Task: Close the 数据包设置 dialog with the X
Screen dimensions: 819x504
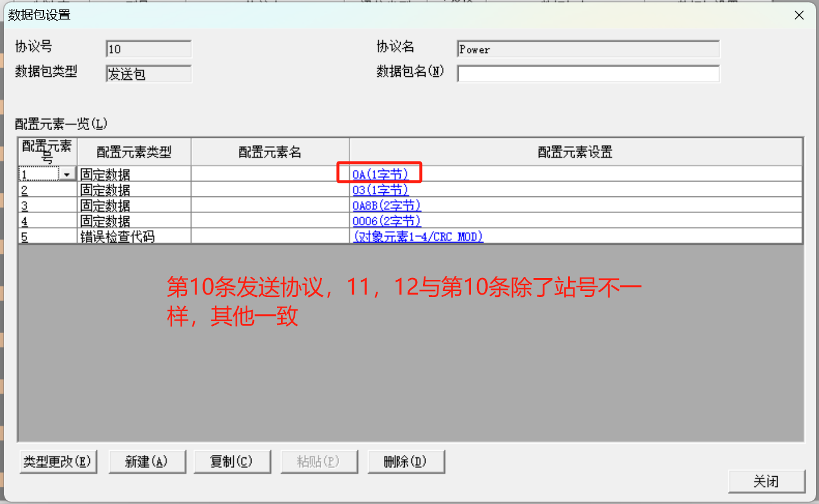Action: click(799, 15)
